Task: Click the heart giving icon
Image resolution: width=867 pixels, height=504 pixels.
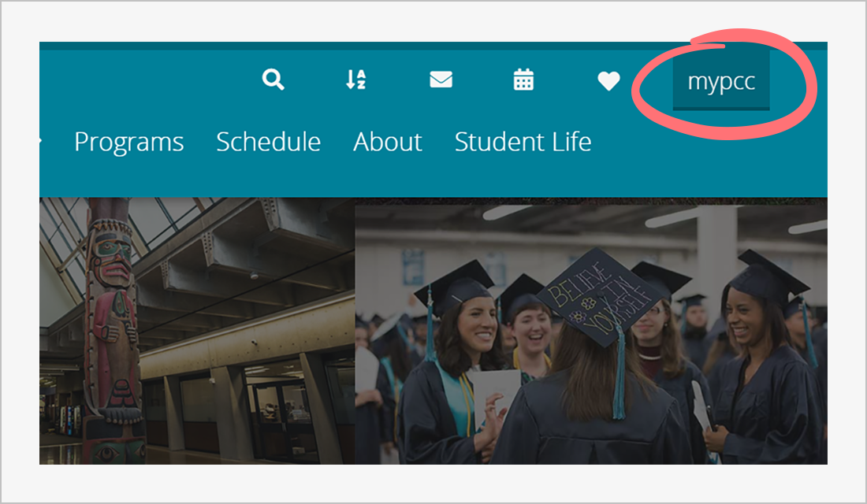Action: [x=608, y=80]
